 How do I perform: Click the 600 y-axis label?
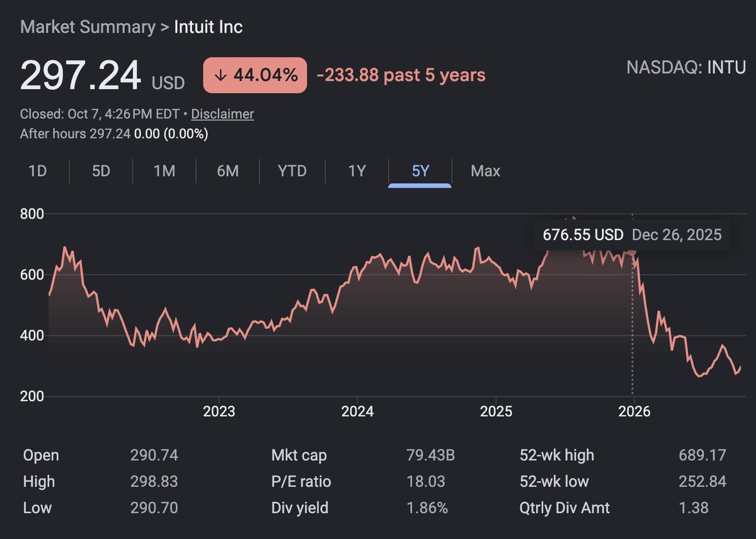click(32, 274)
